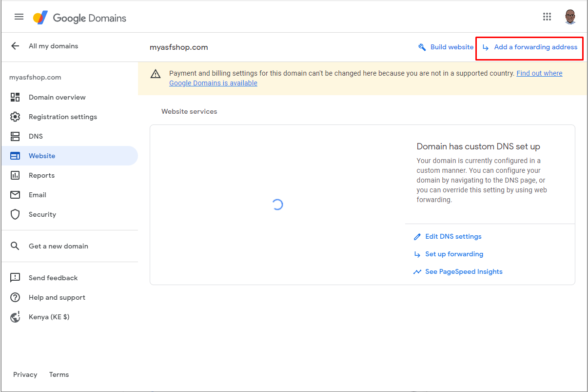The image size is (588, 392).
Task: Open the Reports section
Action: (x=41, y=175)
